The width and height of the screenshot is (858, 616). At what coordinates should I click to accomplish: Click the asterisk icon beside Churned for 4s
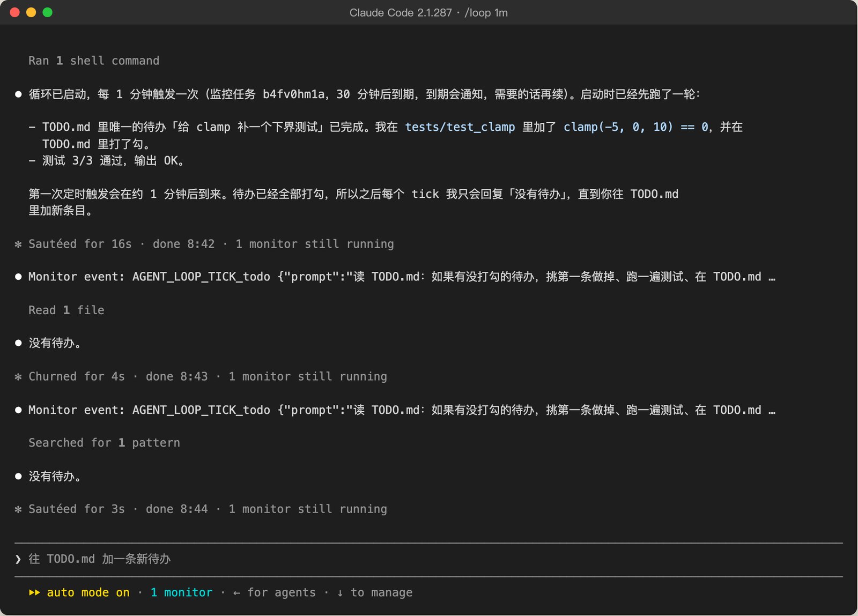pyautogui.click(x=18, y=377)
